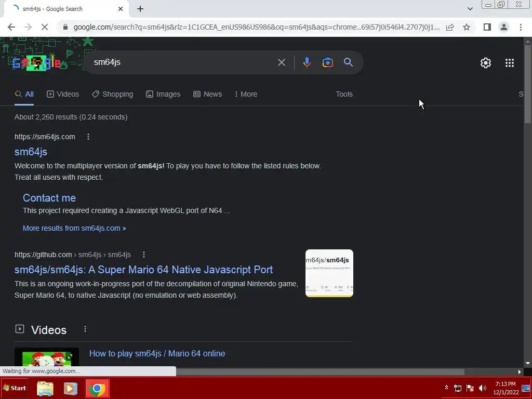The height and width of the screenshot is (399, 532).
Task: Open more options for the GitHub result
Action: (144, 255)
